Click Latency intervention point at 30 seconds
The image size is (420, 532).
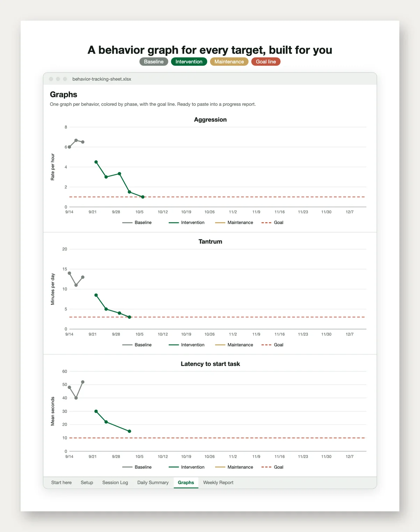(96, 411)
